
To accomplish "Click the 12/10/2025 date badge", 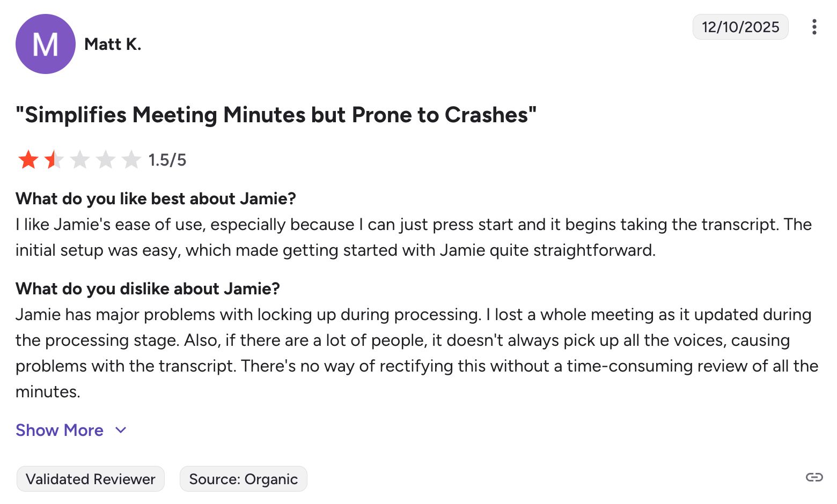I will [x=740, y=27].
